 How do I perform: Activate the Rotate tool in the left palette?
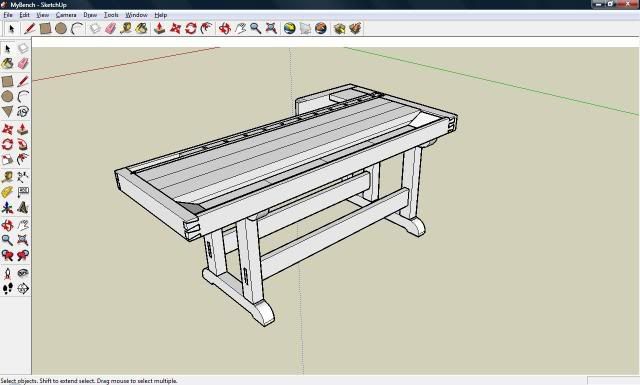point(7,144)
